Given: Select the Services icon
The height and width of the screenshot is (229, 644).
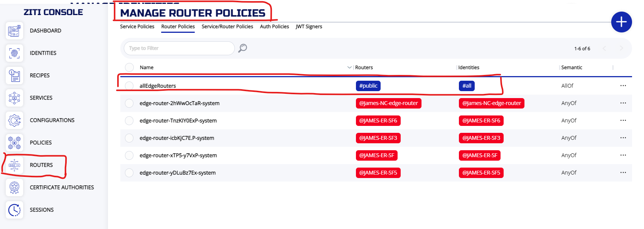Looking at the screenshot, I should pos(14,98).
